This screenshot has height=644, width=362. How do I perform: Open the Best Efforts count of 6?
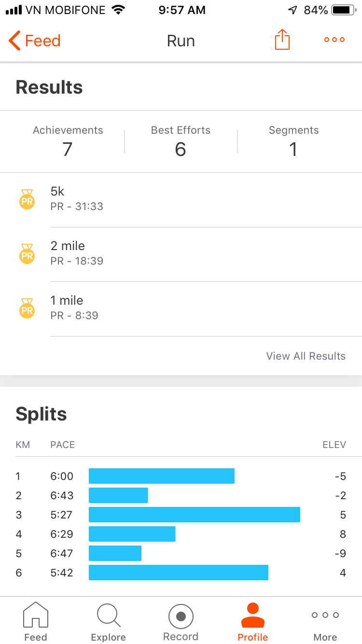coord(181,141)
